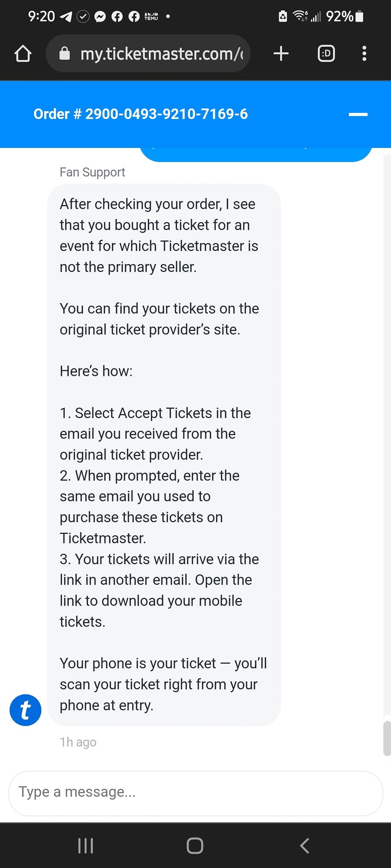Click the my.ticketmaster.com address bar
Image resolution: width=391 pixels, height=868 pixels.
pos(148,53)
